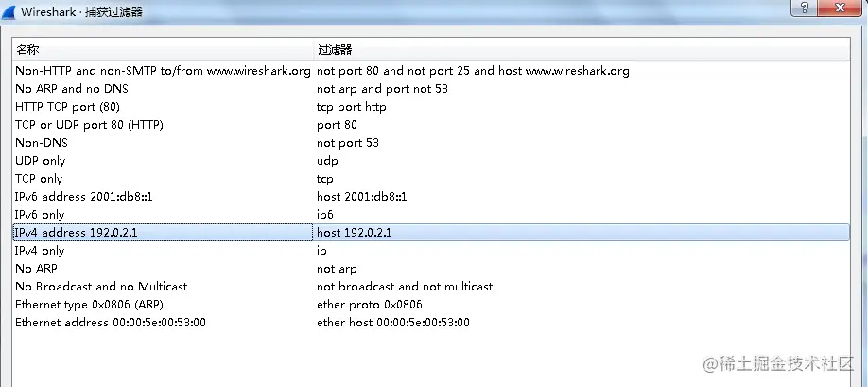Select 'Ethernet type 0x0806 (ARP)' name

coord(89,305)
